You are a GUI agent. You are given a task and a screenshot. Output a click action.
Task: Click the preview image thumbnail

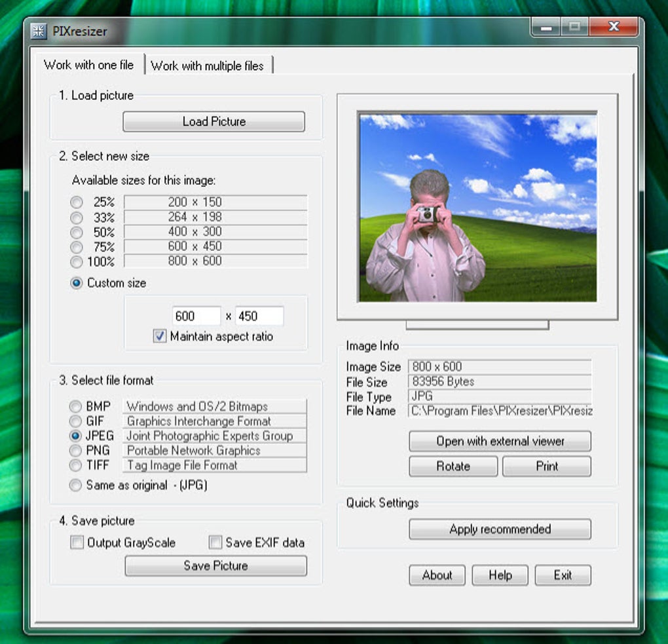pyautogui.click(x=477, y=207)
